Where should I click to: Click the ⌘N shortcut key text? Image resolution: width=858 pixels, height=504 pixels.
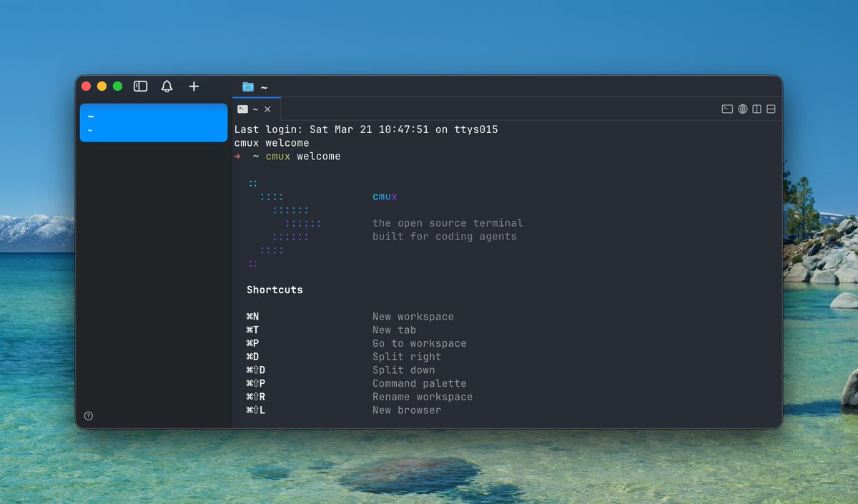252,317
